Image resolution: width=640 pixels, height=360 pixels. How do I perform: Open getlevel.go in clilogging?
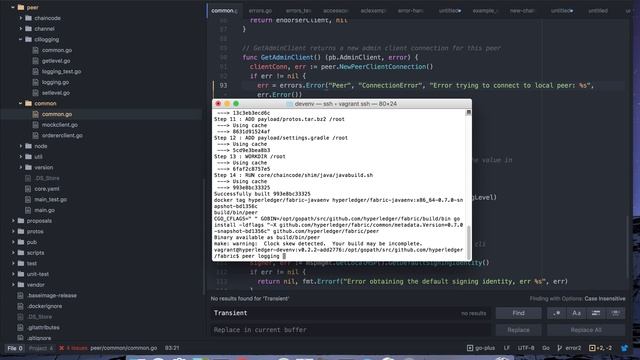click(x=56, y=61)
